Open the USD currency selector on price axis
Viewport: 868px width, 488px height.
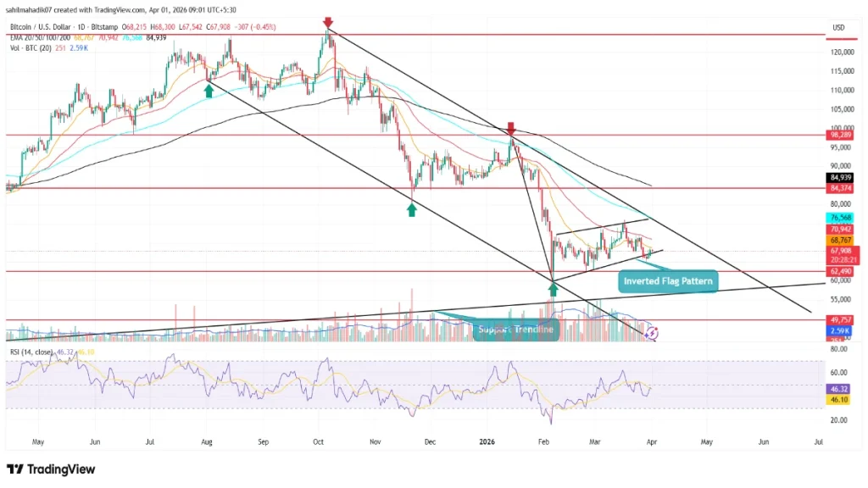coord(839,27)
